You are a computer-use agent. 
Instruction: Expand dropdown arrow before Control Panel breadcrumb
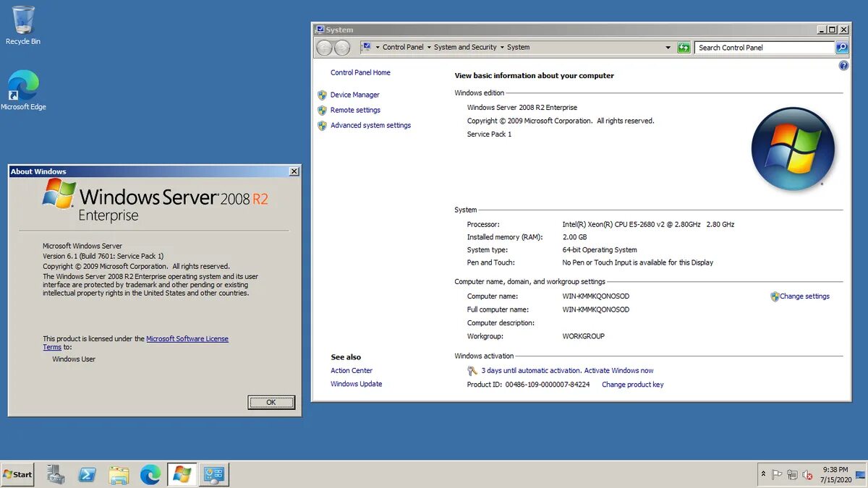[378, 48]
